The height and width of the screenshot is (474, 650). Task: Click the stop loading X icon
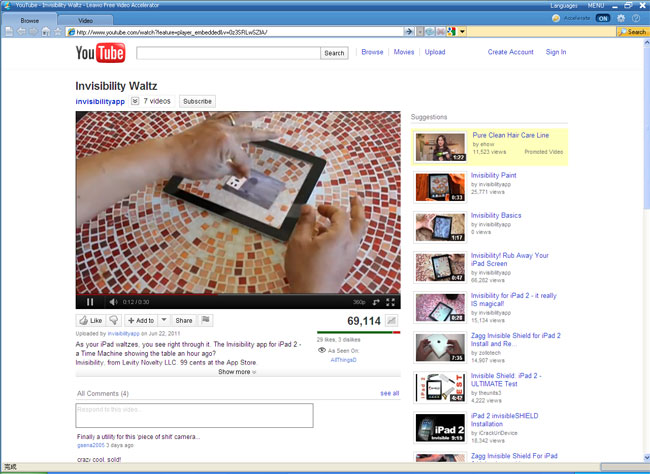(x=440, y=32)
